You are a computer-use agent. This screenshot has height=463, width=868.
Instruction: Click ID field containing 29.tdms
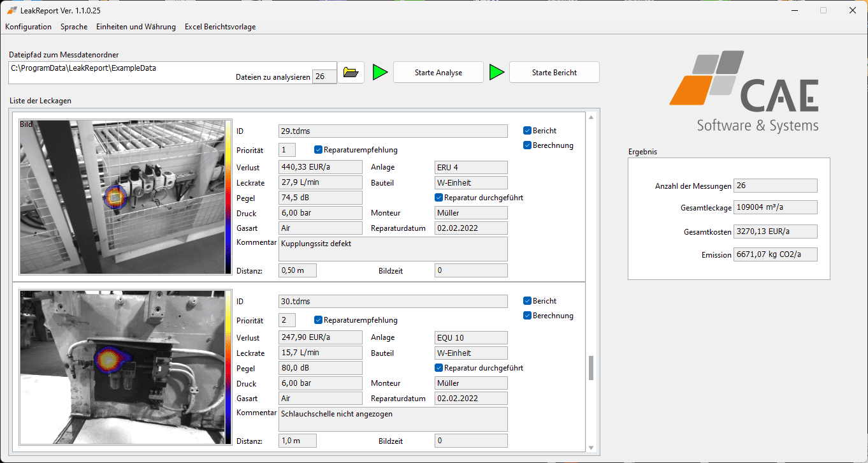click(393, 131)
